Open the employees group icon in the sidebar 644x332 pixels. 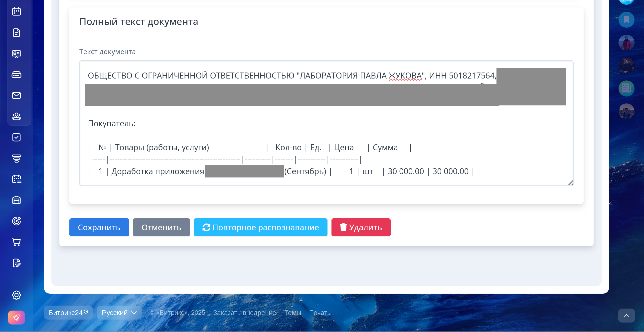[16, 116]
